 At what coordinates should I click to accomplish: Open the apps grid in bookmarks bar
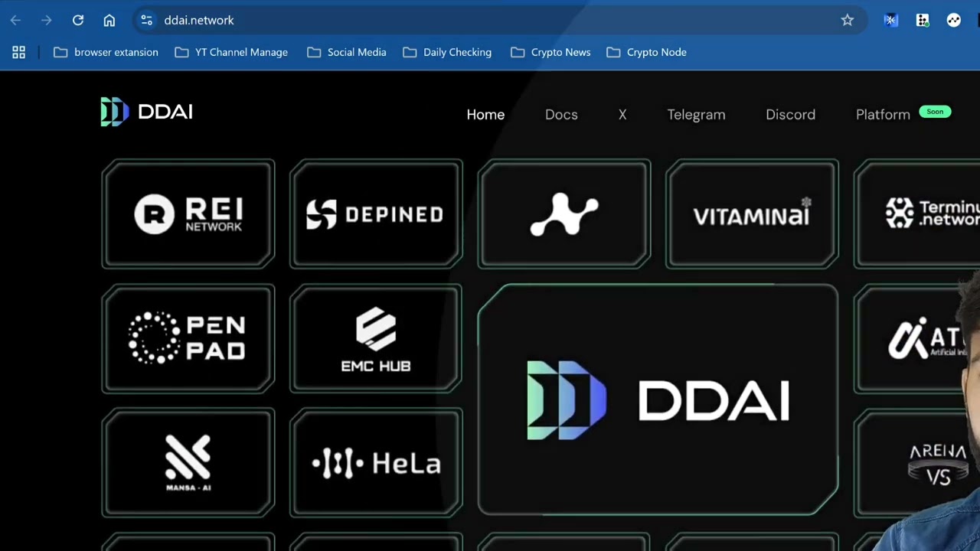tap(19, 52)
